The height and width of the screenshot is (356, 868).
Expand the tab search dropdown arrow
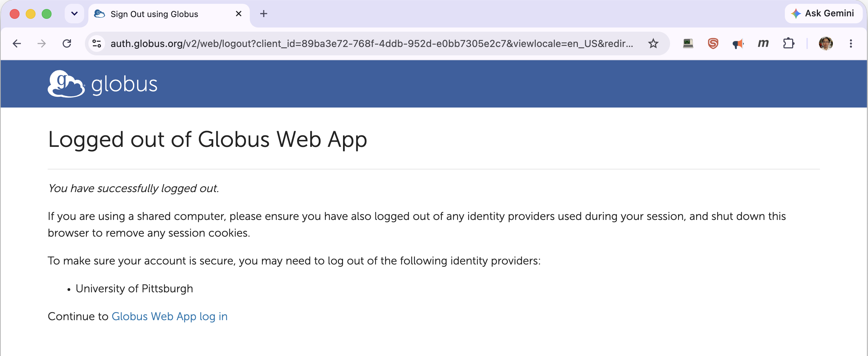pyautogui.click(x=74, y=14)
